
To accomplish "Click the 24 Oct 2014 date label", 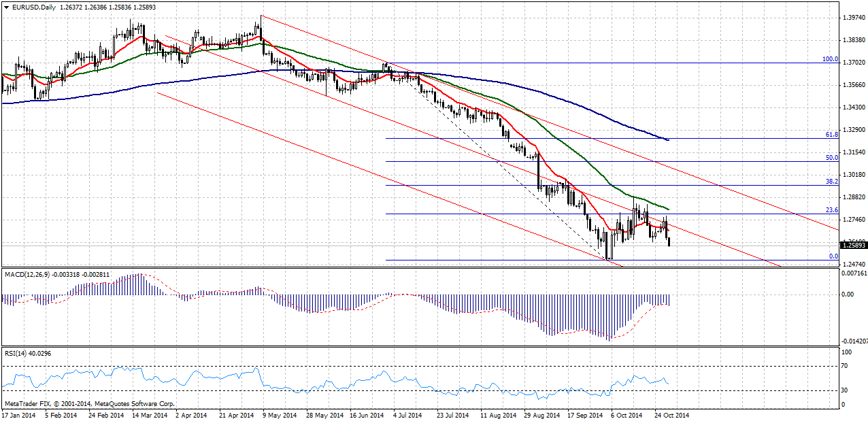I will 670,414.
